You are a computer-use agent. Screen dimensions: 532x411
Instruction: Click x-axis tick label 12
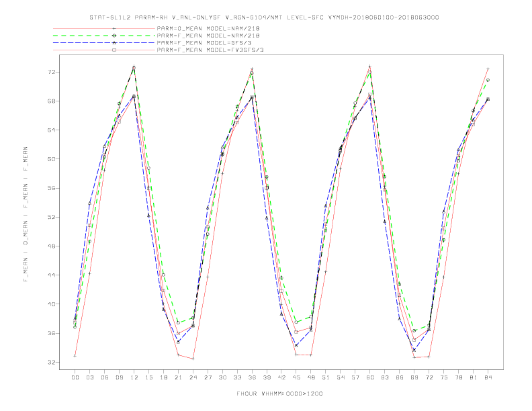click(134, 377)
